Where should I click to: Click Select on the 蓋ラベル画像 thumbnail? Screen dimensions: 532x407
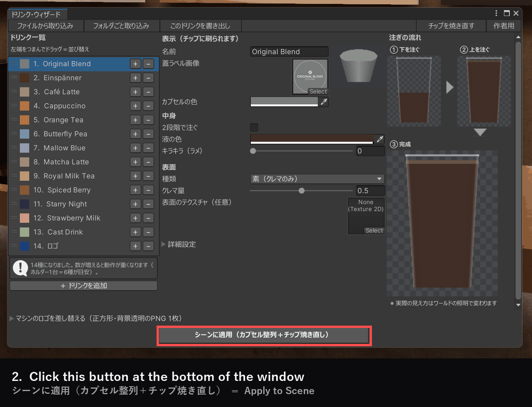tap(318, 92)
